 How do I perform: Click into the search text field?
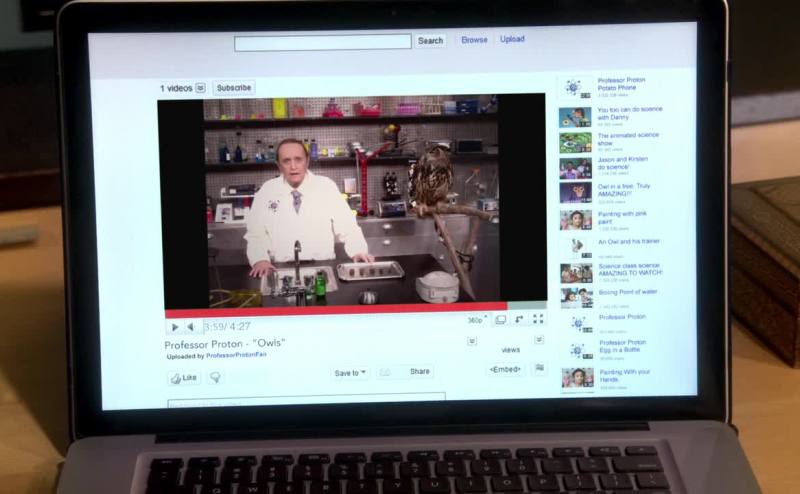click(322, 42)
